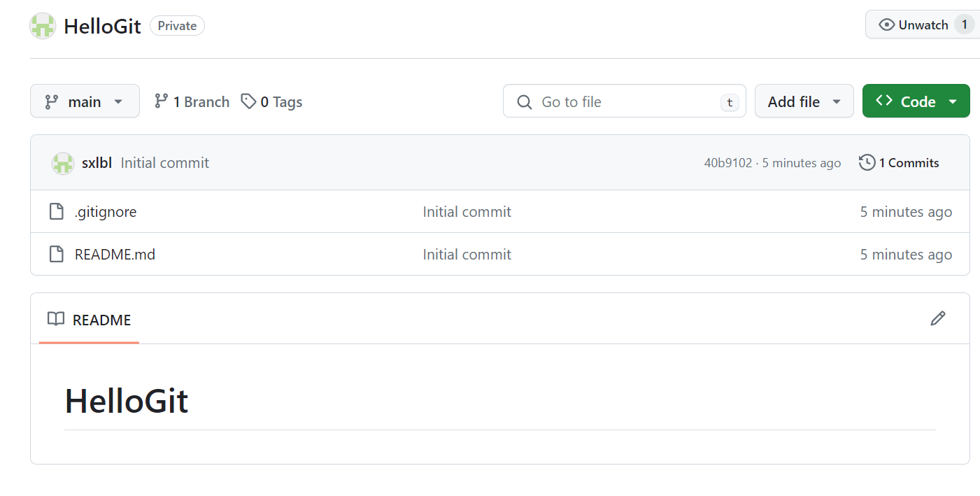Image resolution: width=980 pixels, height=496 pixels.
Task: Click the magnifier icon in file search
Action: [525, 102]
